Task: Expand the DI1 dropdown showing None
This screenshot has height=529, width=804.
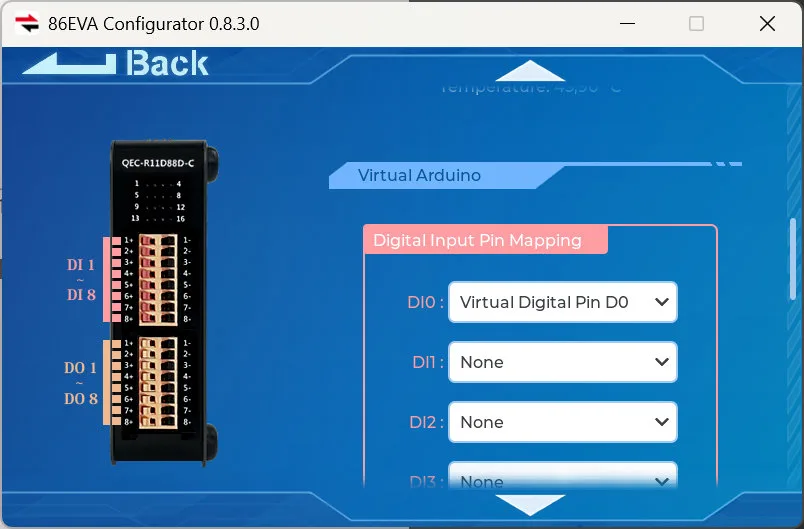Action: (562, 362)
